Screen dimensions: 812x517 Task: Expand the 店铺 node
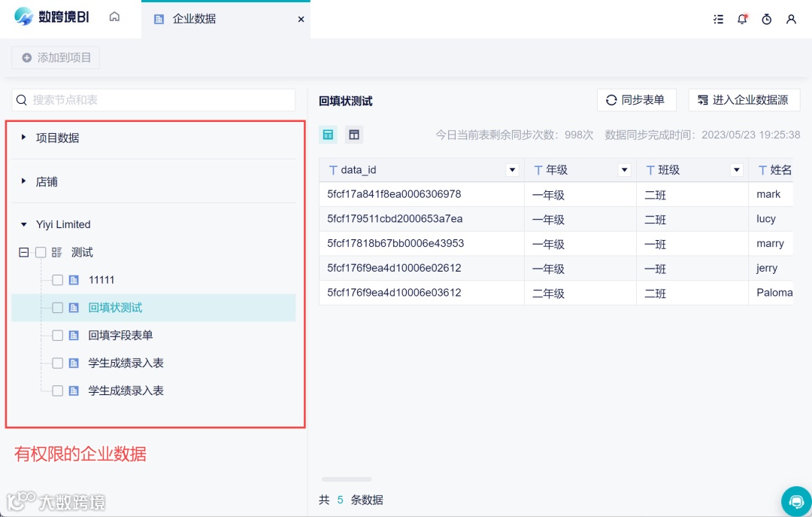click(23, 181)
